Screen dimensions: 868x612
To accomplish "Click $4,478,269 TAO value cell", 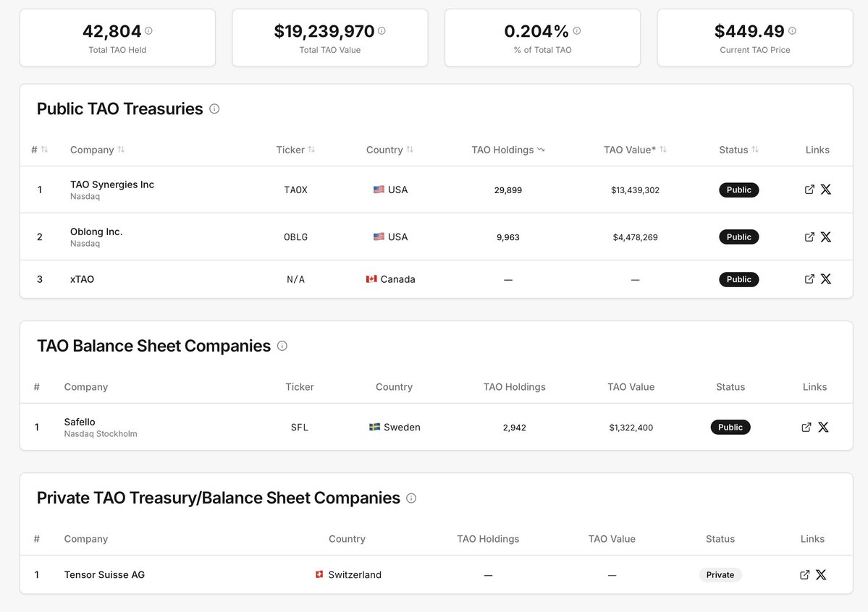I will pos(635,237).
